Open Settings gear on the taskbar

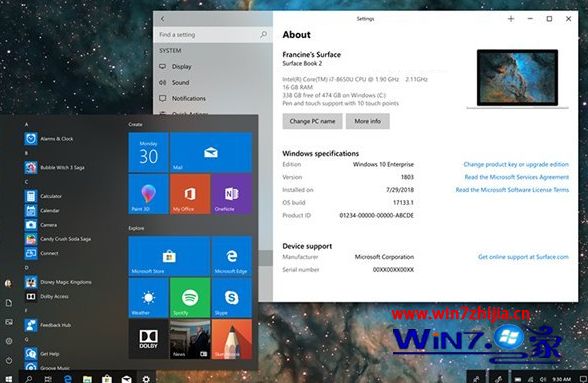click(146, 379)
